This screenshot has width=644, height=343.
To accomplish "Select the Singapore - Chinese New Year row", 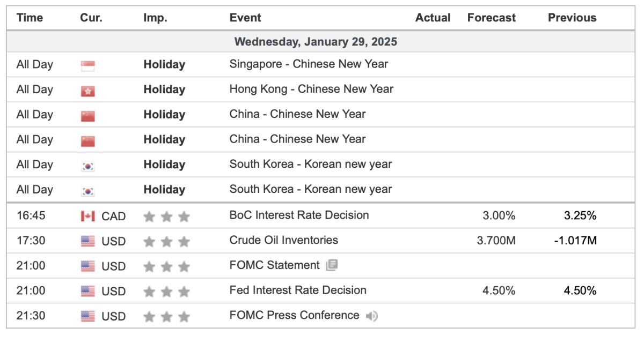I will (x=309, y=64).
